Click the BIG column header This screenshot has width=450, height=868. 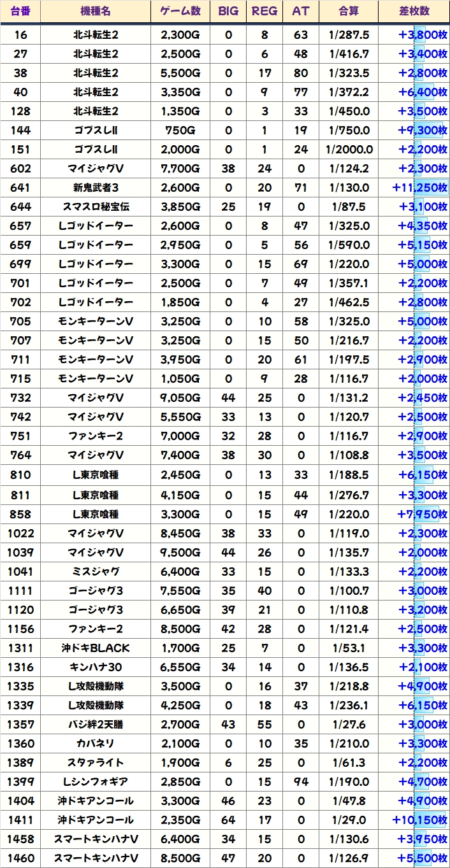(228, 11)
